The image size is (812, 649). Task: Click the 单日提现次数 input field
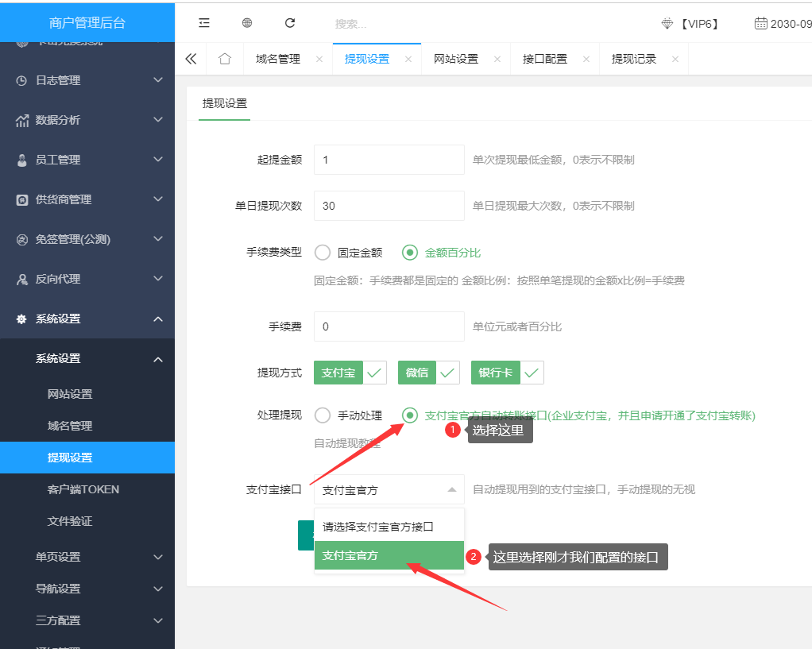click(389, 206)
